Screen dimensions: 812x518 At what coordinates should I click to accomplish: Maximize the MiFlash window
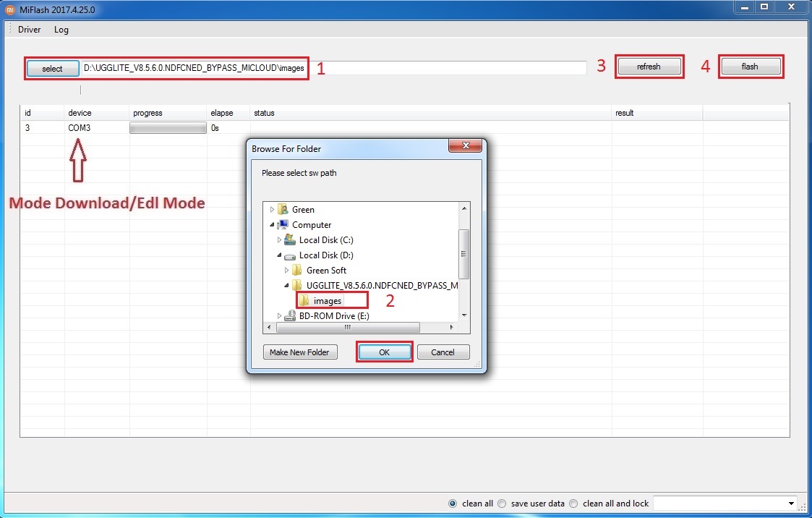(x=764, y=7)
